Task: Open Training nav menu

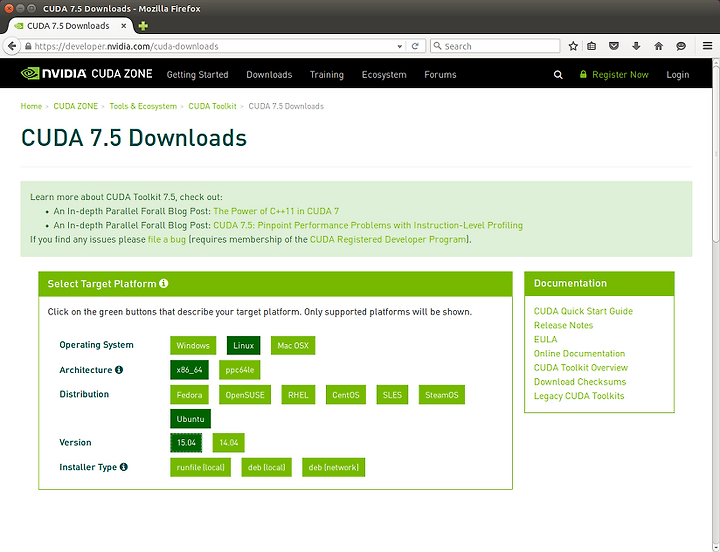Action: [x=326, y=74]
